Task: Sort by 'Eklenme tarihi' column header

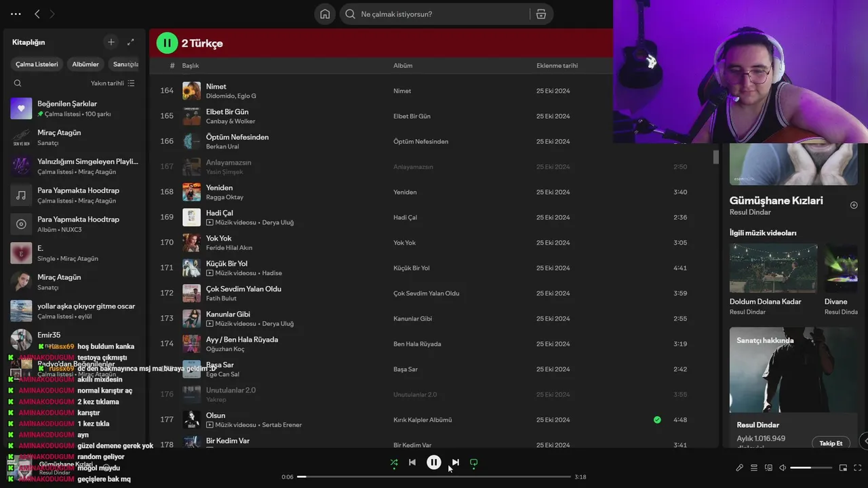Action: (x=557, y=66)
